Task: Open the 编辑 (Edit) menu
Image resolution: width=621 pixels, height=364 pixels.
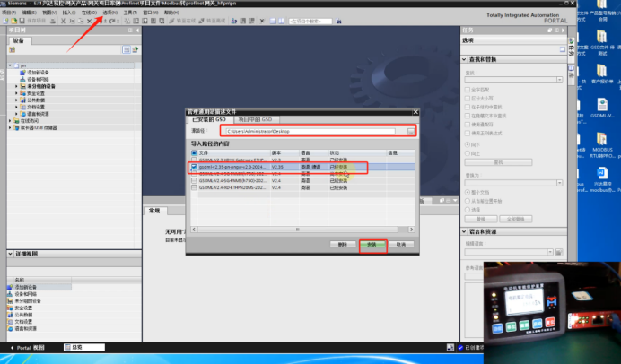Action: pos(29,13)
